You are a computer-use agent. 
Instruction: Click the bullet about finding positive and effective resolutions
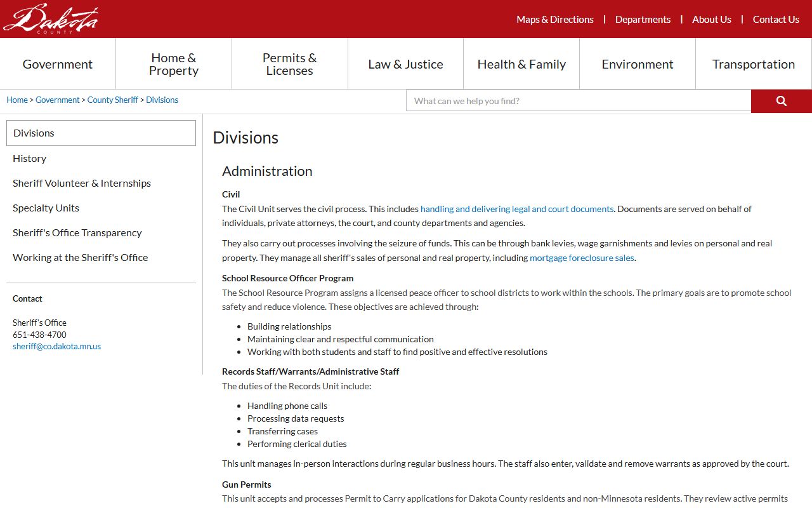click(x=397, y=352)
